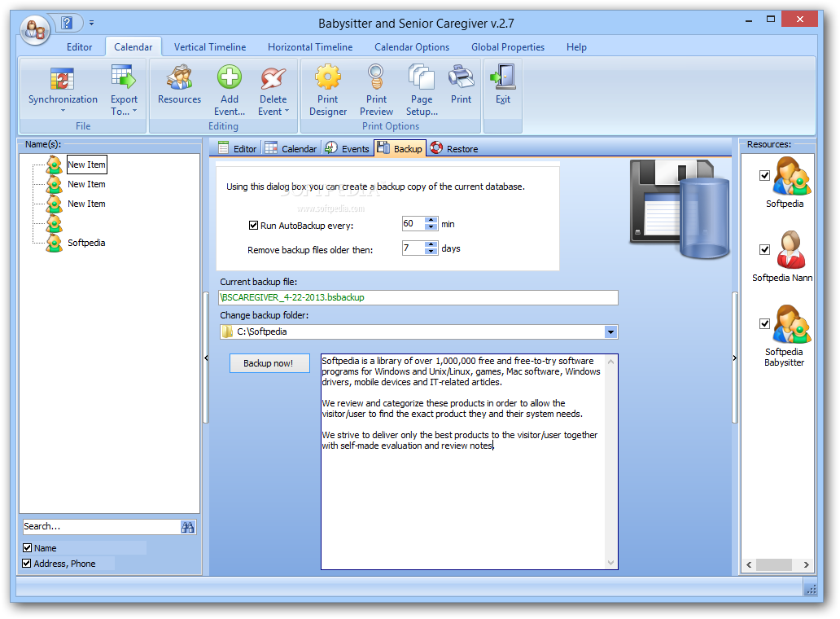Screen dimensions: 840x619
Task: Click the first New Item person icon
Action: pos(54,165)
